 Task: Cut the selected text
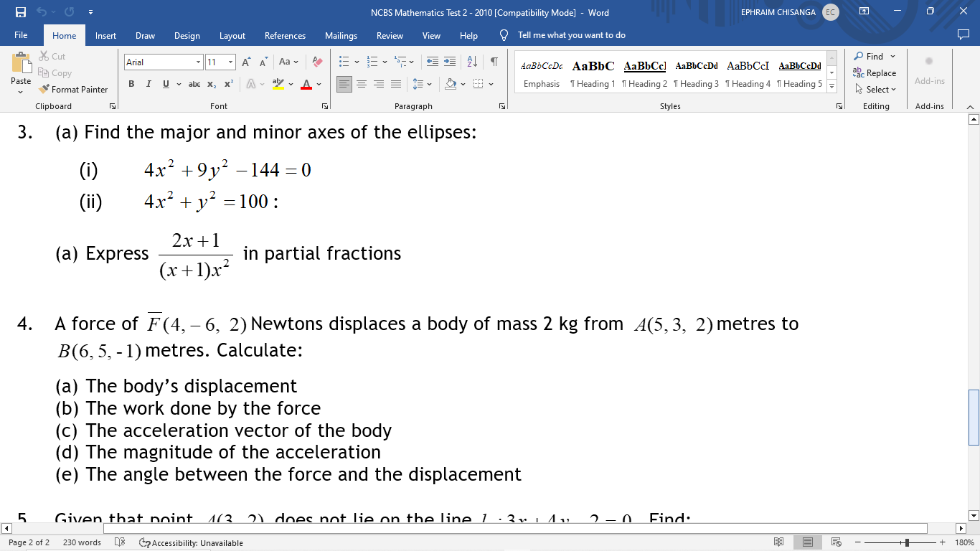[52, 56]
